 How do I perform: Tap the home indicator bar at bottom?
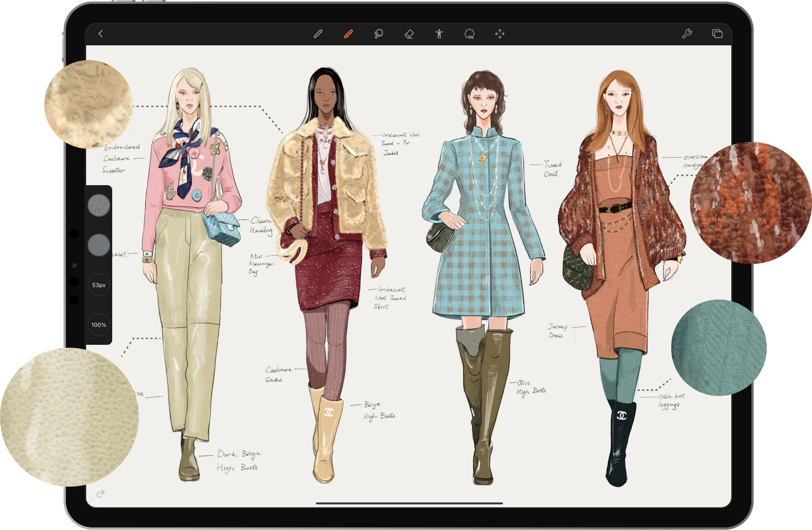click(409, 503)
